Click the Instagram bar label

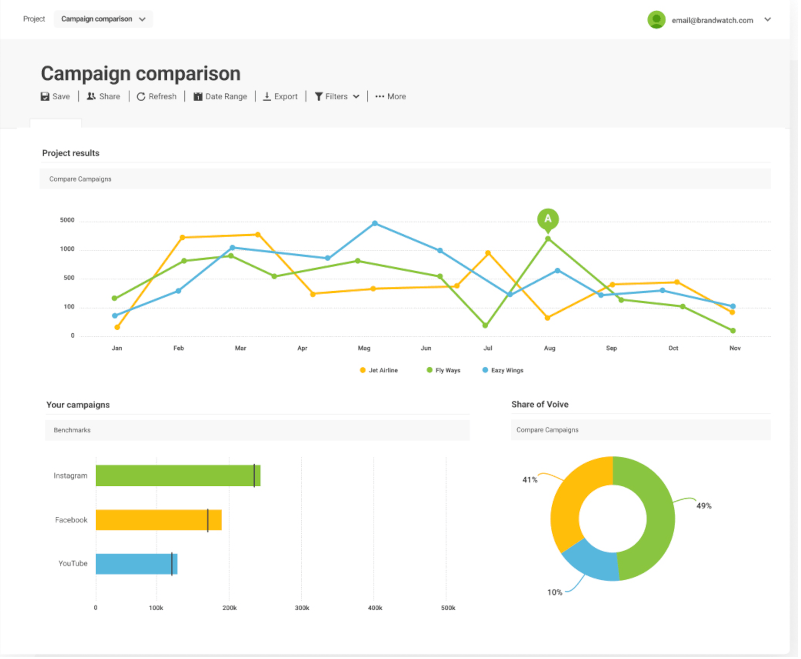point(70,476)
